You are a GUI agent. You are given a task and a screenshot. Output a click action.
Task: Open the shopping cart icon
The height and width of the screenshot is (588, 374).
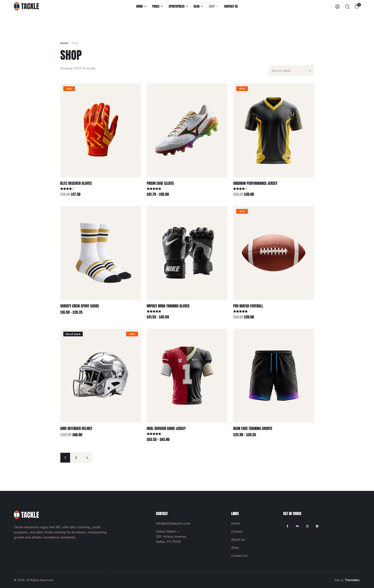pos(357,6)
